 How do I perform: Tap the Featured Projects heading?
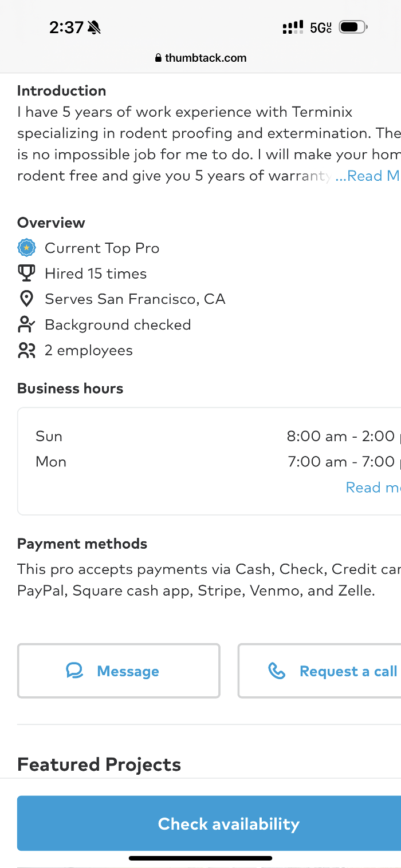coord(99,764)
